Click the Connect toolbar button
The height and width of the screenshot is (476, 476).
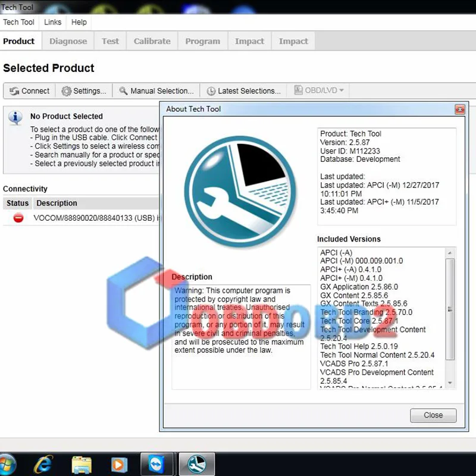click(x=29, y=91)
